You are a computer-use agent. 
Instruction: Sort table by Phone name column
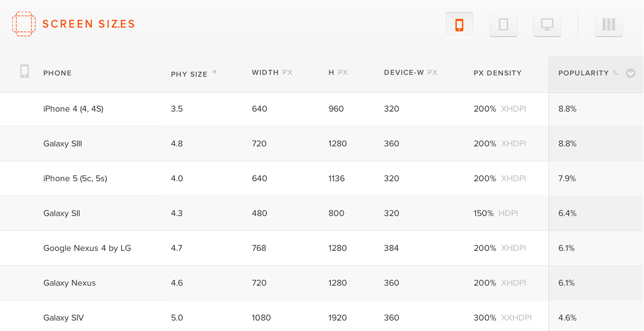pyautogui.click(x=57, y=73)
